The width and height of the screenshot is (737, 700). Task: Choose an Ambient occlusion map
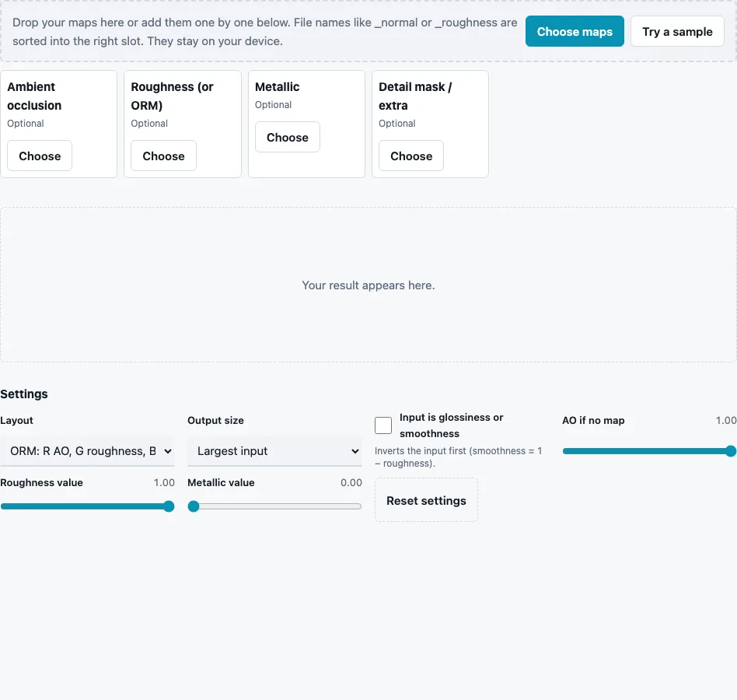tap(40, 156)
